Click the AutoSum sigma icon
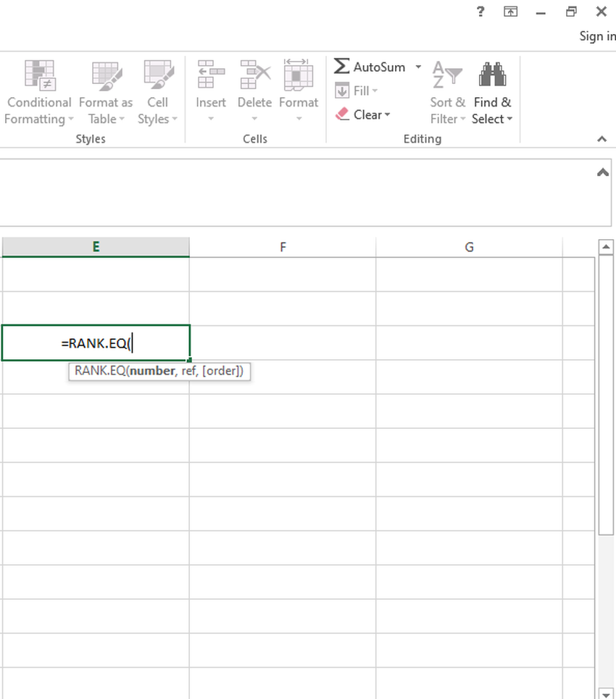The height and width of the screenshot is (699, 616). click(x=341, y=66)
